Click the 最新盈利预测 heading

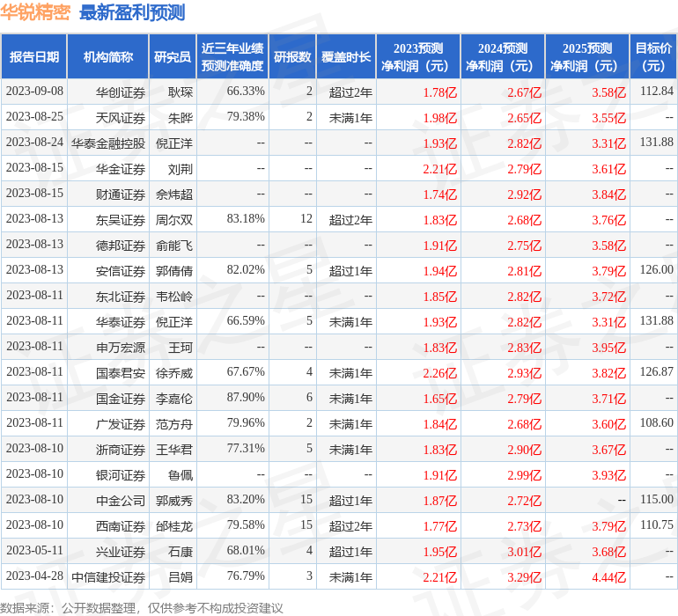click(x=132, y=12)
